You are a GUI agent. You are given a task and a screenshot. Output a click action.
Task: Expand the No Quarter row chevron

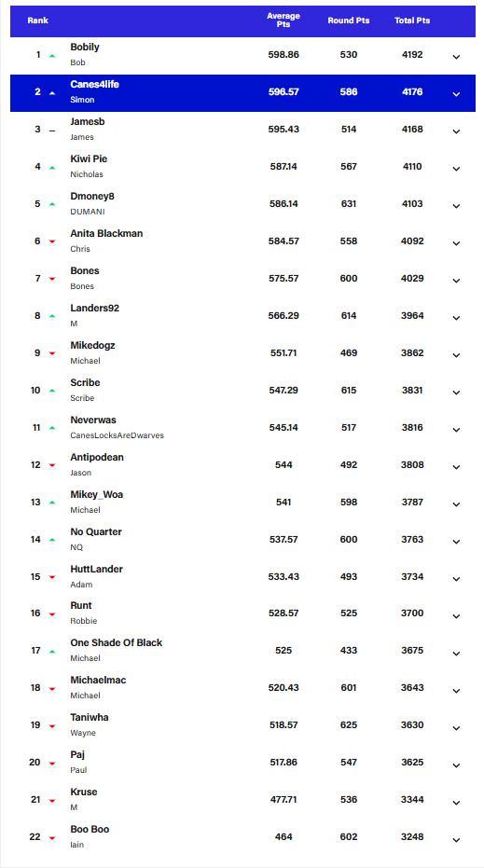(x=456, y=542)
